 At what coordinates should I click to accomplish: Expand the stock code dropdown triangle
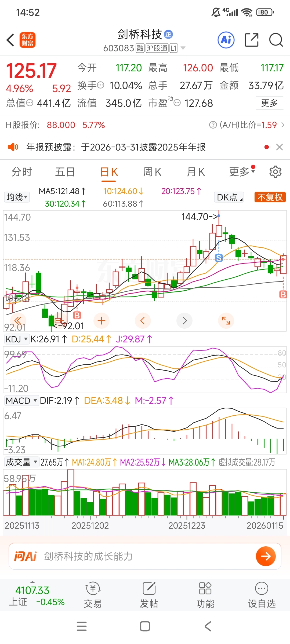(183, 48)
